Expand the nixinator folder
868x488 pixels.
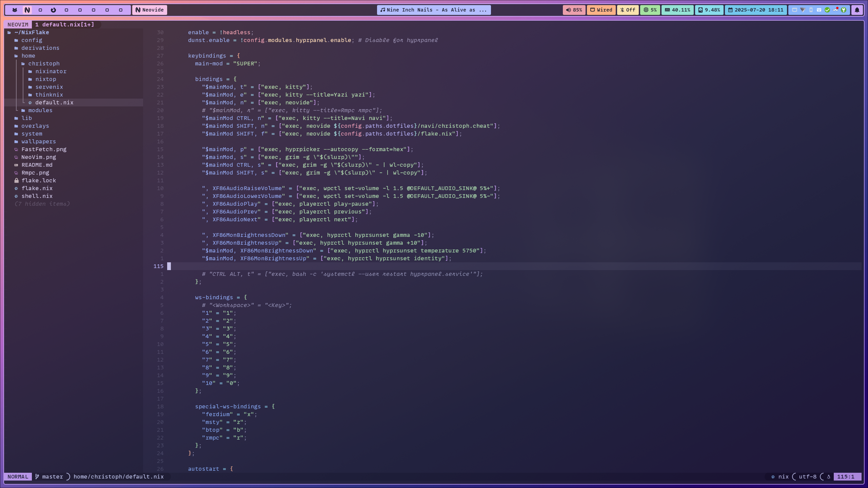[x=51, y=71]
